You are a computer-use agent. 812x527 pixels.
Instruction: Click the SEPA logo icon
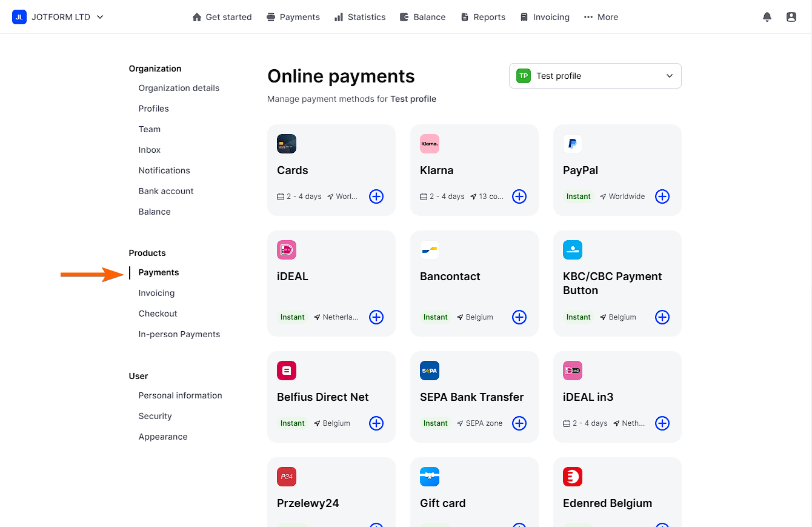pos(430,371)
